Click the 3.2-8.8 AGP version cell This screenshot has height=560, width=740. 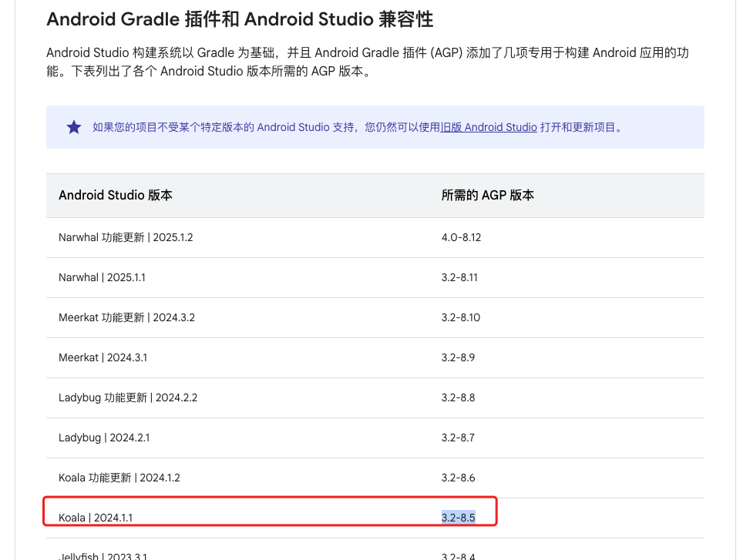tap(458, 397)
